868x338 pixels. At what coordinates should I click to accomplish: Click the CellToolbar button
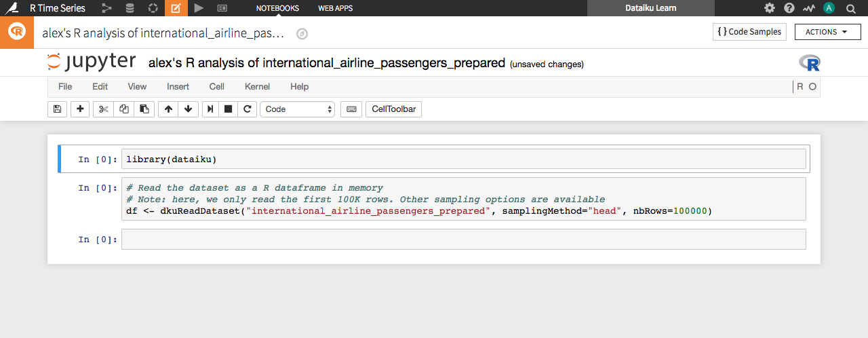tap(393, 109)
